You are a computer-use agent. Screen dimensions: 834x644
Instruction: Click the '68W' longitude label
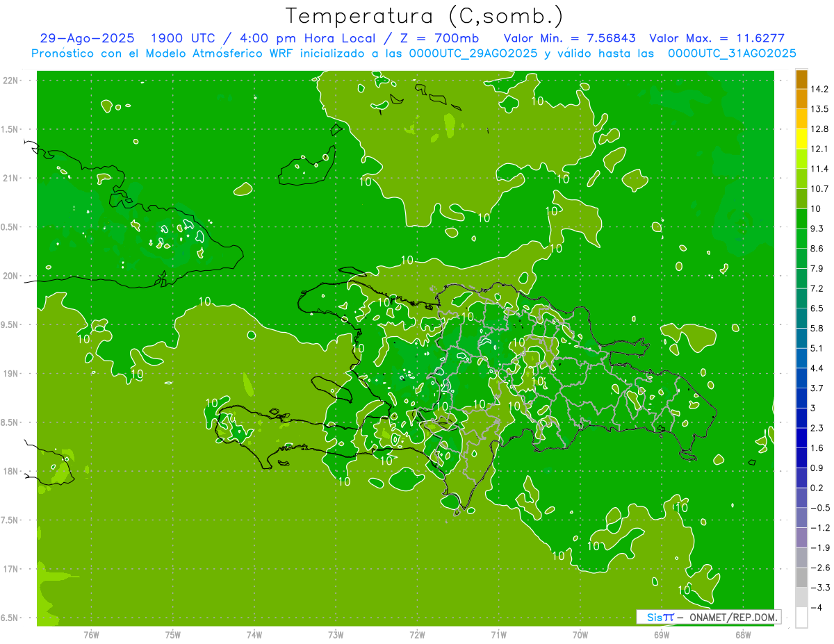point(743,635)
